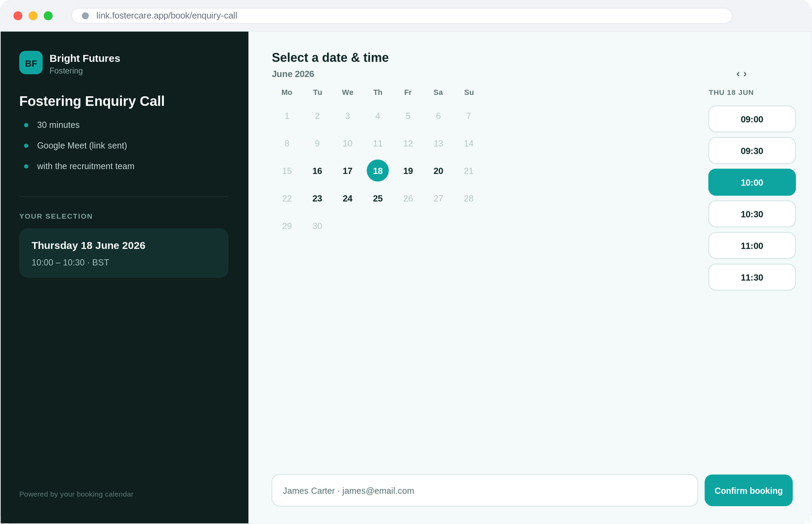This screenshot has width=812, height=524.
Task: Click the yellow window minimize button
Action: coord(33,16)
